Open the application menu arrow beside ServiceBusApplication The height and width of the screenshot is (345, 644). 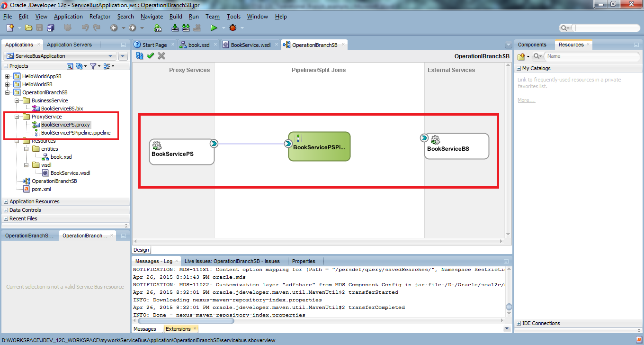(x=123, y=56)
